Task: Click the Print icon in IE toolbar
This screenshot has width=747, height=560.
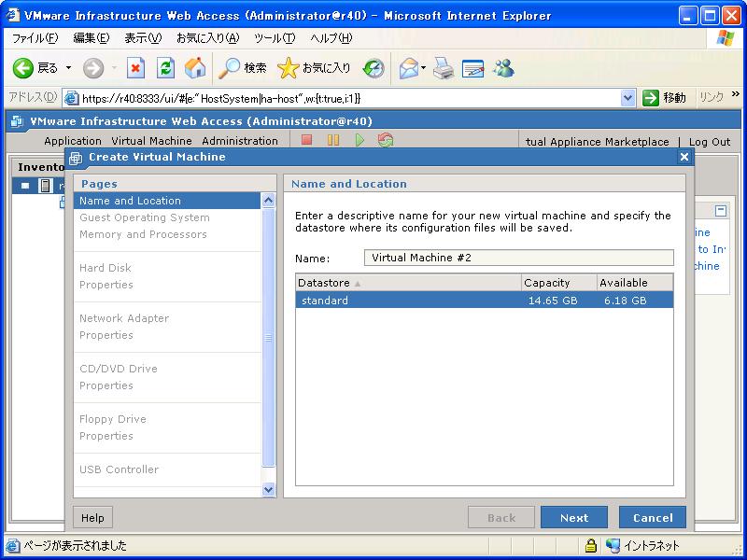Action: [444, 68]
